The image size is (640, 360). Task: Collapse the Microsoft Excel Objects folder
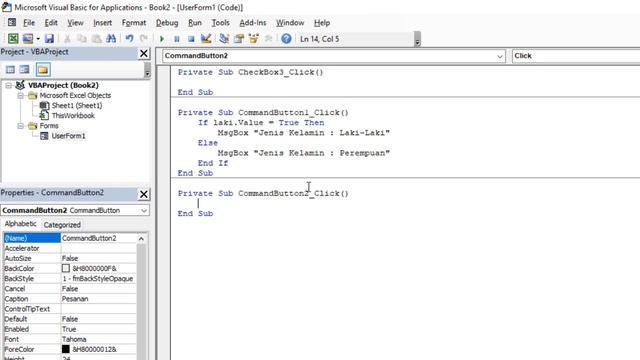pos(20,96)
